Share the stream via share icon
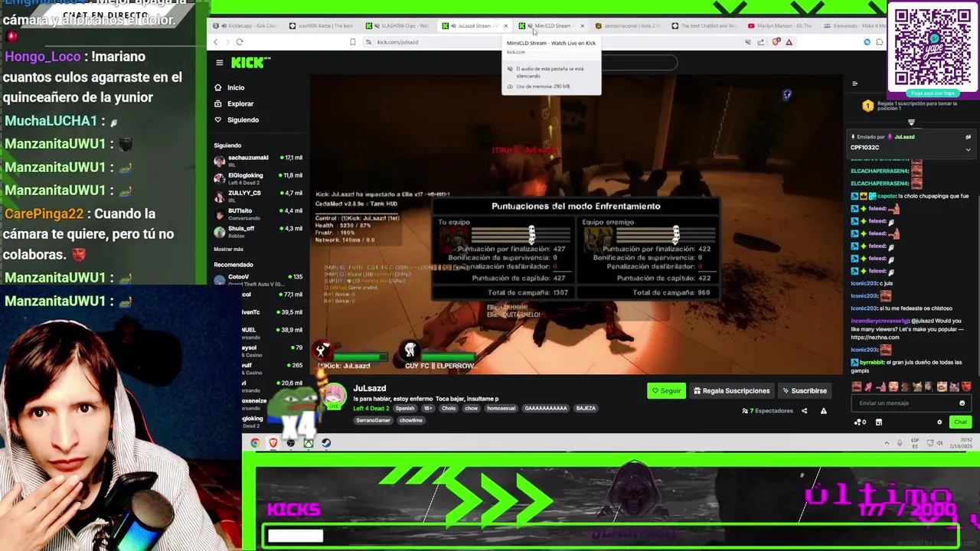The image size is (980, 551). pyautogui.click(x=804, y=411)
